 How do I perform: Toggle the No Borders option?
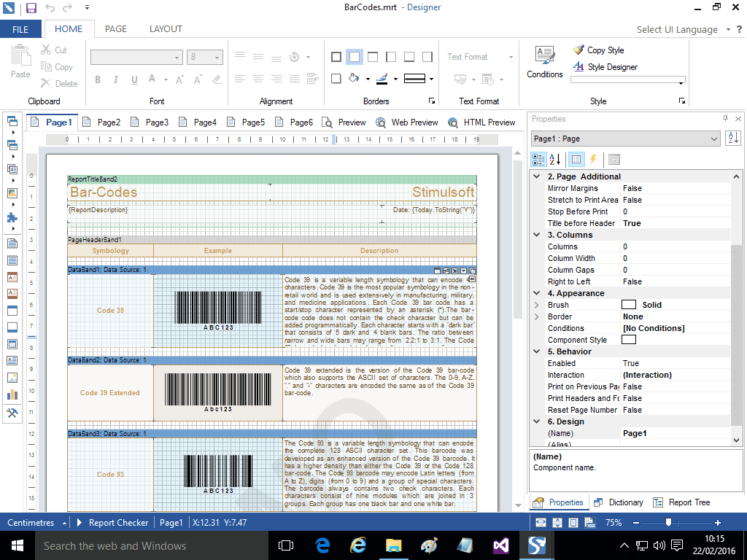click(355, 57)
